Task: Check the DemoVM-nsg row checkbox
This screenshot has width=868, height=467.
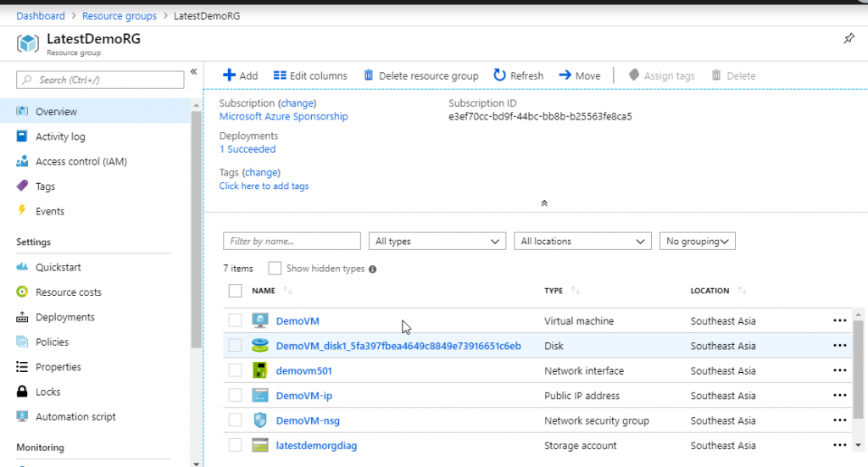Action: pos(236,420)
